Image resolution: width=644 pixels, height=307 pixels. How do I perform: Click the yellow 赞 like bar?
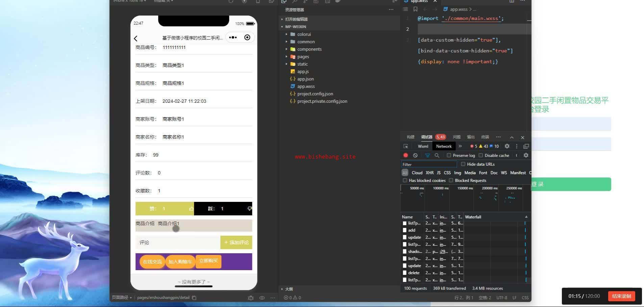[x=165, y=209]
